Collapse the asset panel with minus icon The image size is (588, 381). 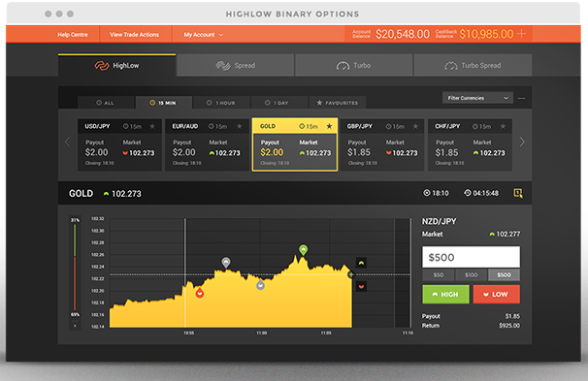point(521,99)
